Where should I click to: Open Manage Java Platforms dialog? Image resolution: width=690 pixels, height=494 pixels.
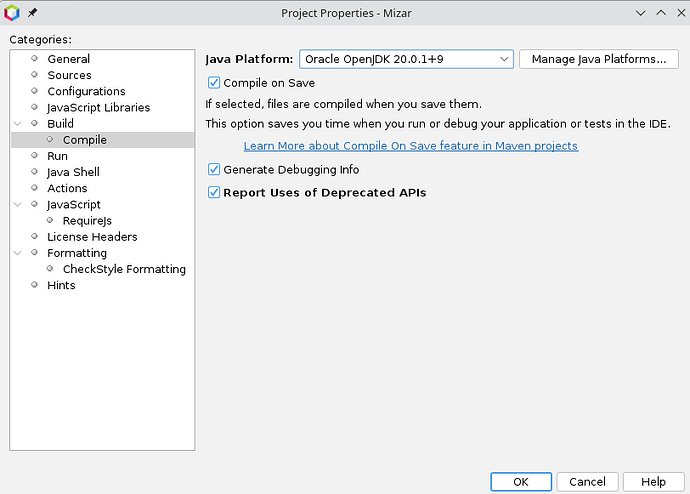click(x=598, y=59)
